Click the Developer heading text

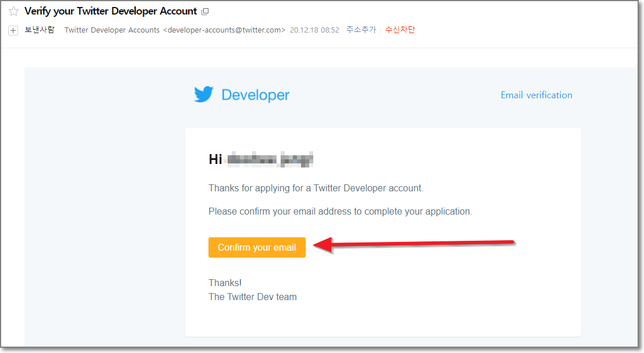pos(256,95)
